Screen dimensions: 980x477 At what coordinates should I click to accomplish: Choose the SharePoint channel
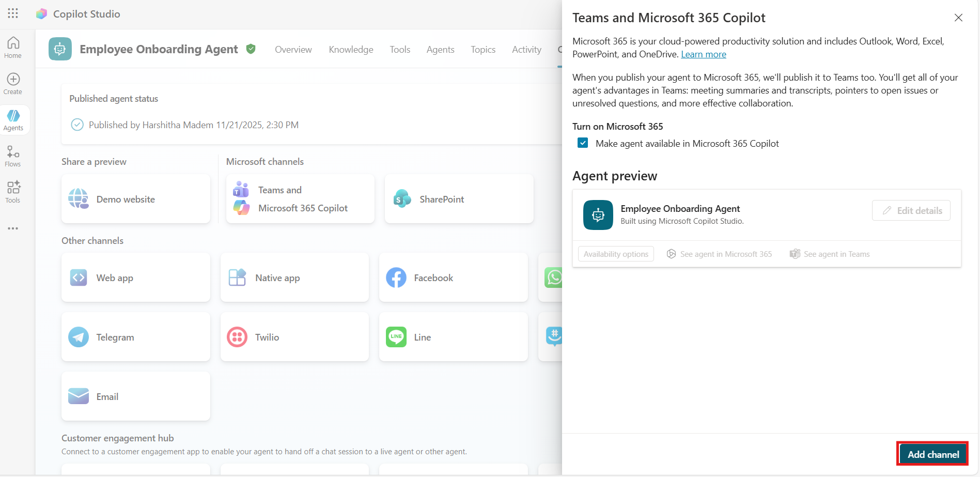[x=459, y=199]
